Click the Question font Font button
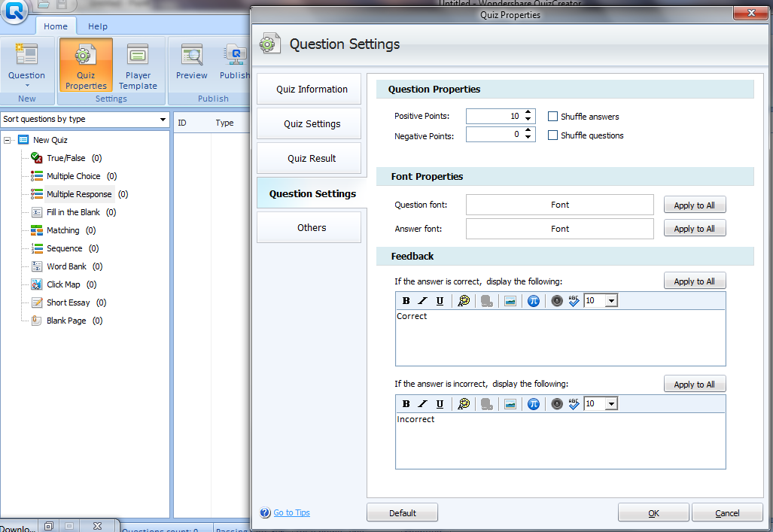The image size is (773, 532). (x=559, y=205)
